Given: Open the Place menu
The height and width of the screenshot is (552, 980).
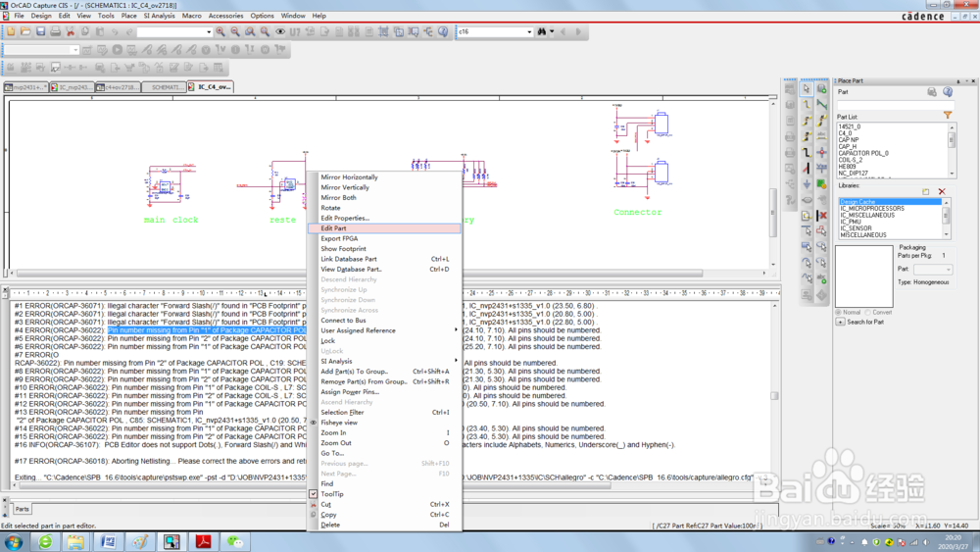Looking at the screenshot, I should 128,16.
